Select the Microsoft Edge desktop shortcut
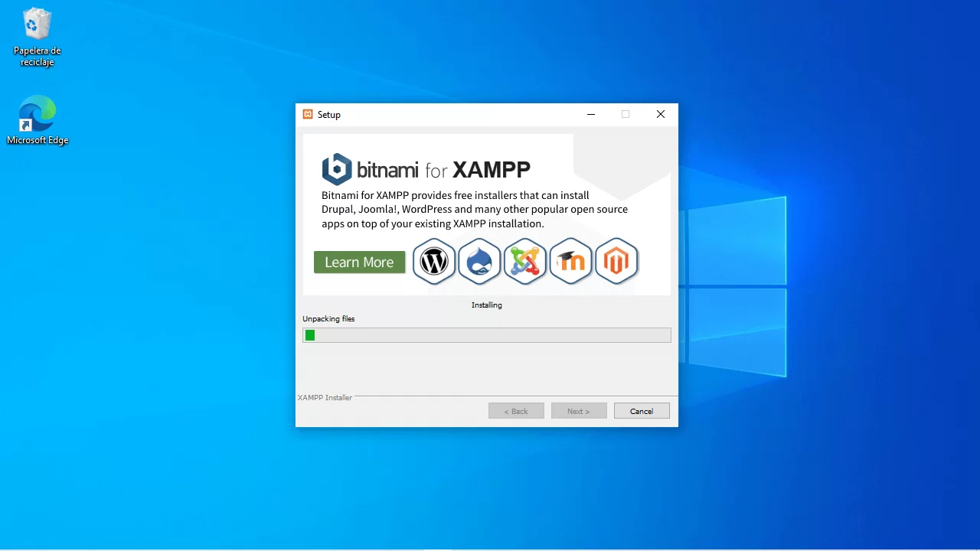 tap(37, 120)
